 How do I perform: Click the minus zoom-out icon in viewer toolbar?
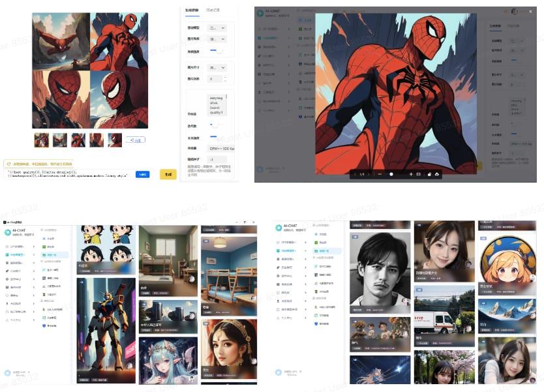point(380,174)
